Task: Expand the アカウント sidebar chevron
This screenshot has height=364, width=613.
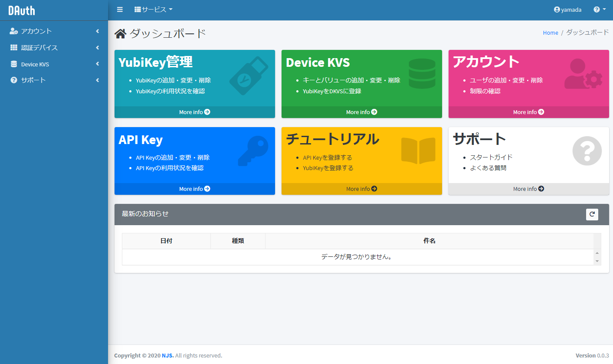Action: click(98, 31)
